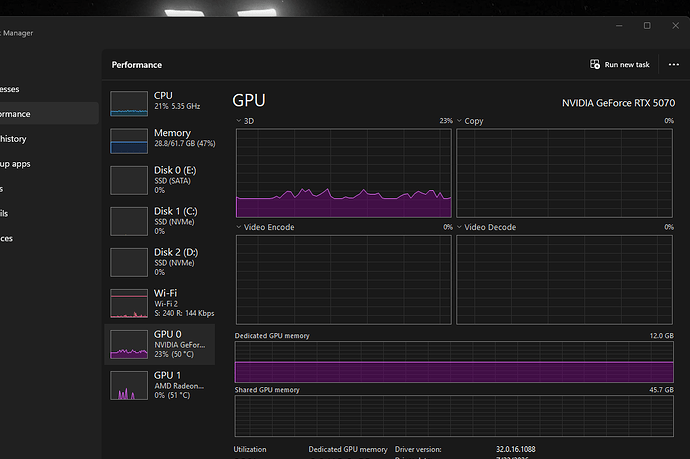Open Disk 2 (D:) performance entry
Viewport: 690px width, 459px height.
[x=160, y=262]
